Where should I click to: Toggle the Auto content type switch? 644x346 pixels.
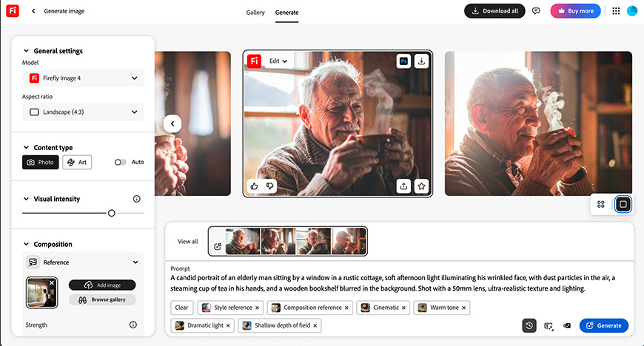click(120, 162)
